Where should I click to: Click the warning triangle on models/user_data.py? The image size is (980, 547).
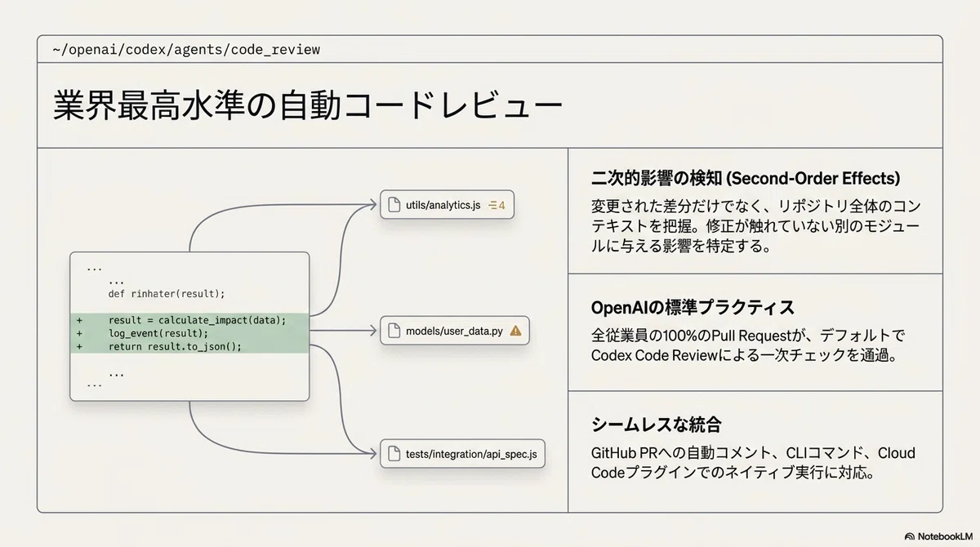tap(515, 331)
